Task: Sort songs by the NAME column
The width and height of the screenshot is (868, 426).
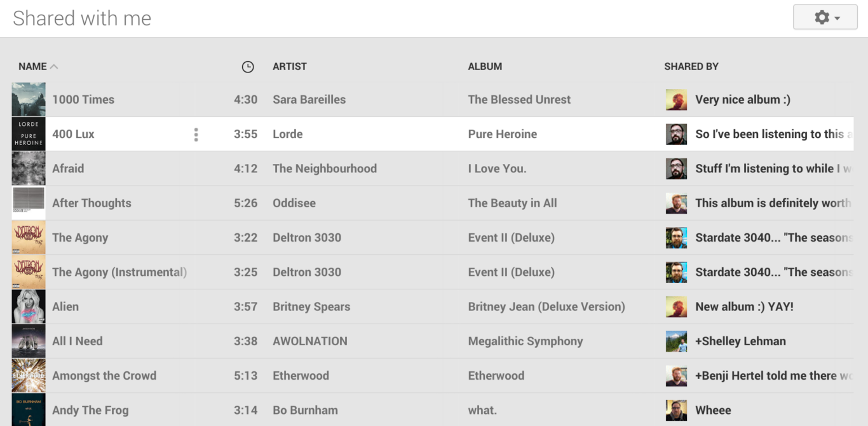Action: click(32, 67)
